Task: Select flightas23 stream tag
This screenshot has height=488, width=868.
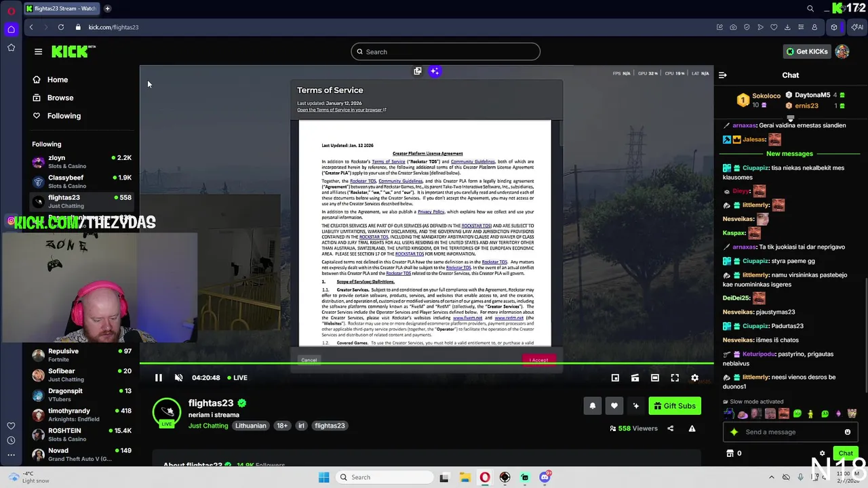Action: (x=330, y=426)
